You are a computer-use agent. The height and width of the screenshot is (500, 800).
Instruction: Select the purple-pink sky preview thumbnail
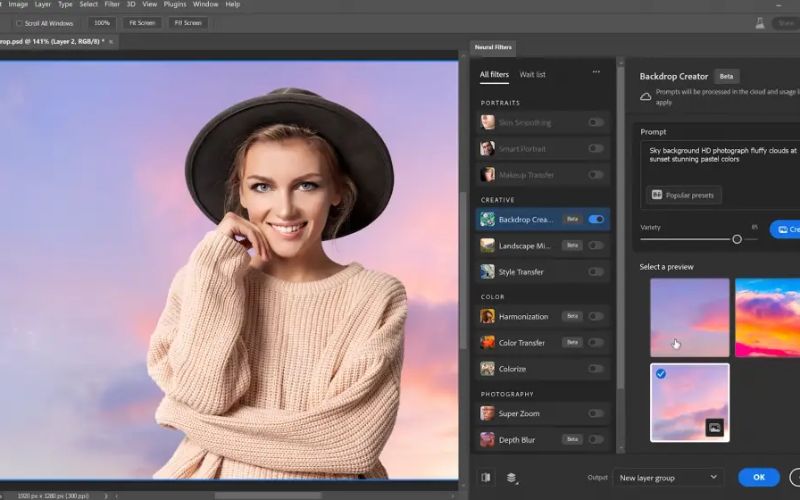(x=690, y=317)
